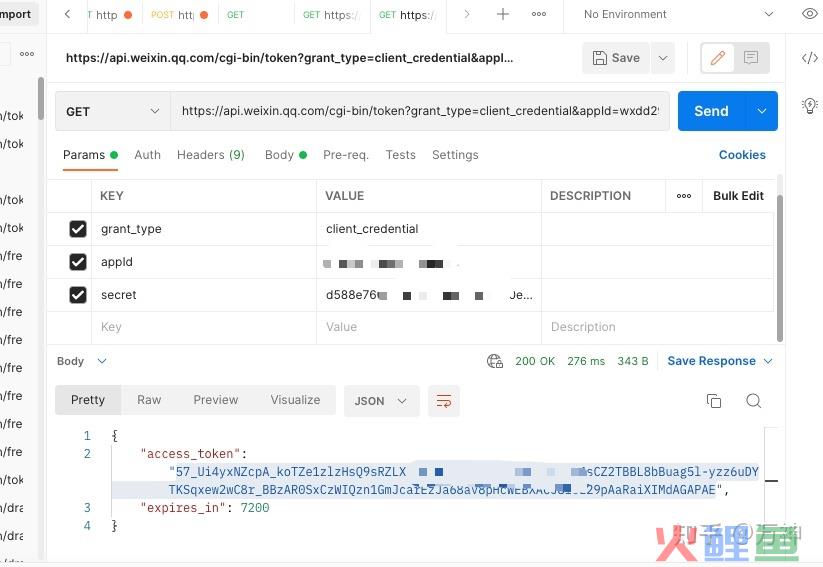Copy the response with copy icon
Viewport: 823px width, 567px height.
tap(713, 401)
